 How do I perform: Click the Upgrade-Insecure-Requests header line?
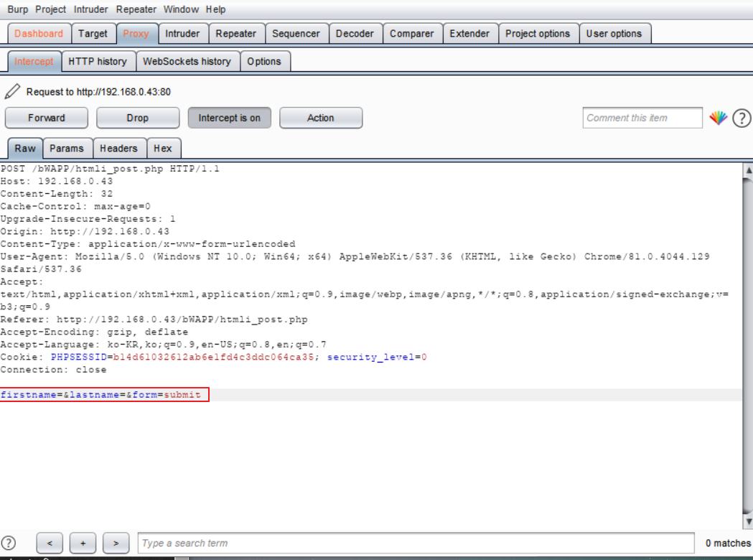tap(88, 219)
